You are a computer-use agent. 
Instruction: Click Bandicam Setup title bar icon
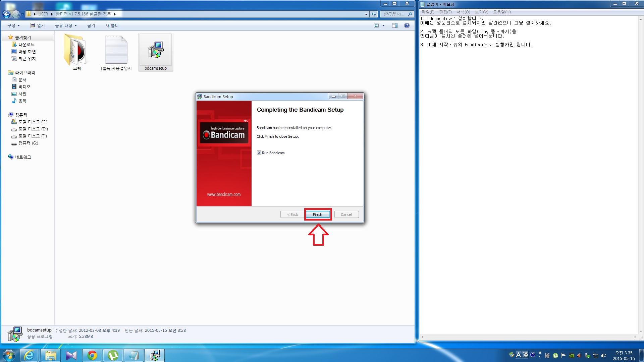point(200,97)
